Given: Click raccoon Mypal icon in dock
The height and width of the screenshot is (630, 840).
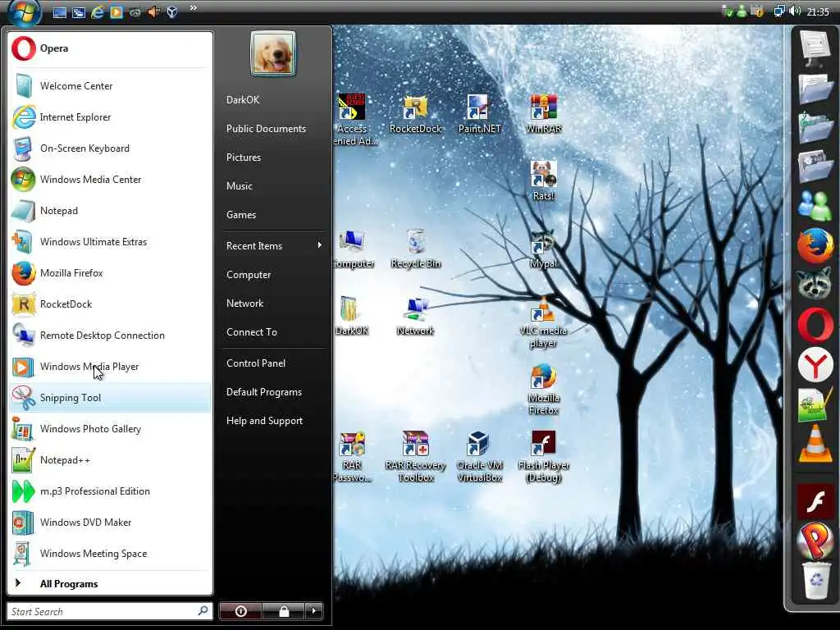Looking at the screenshot, I should click(815, 285).
